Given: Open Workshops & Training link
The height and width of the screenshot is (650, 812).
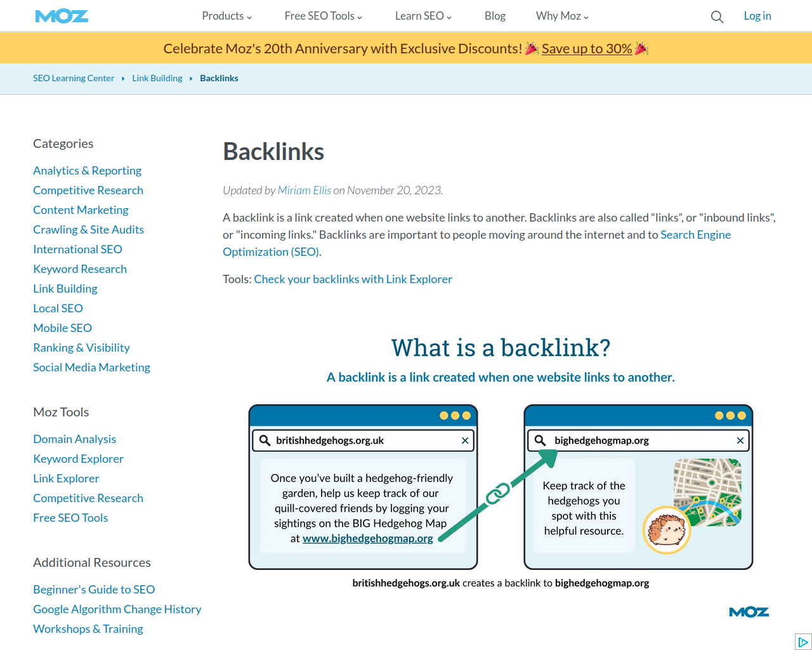Looking at the screenshot, I should point(88,628).
